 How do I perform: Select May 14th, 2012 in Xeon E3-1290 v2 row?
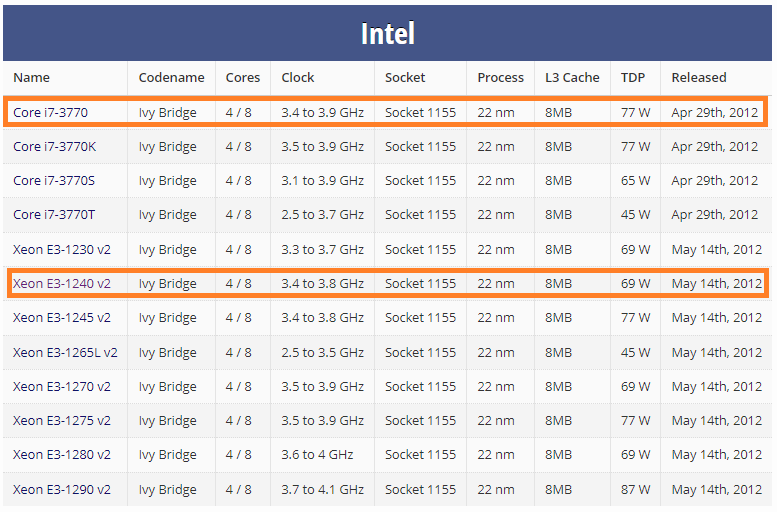717,490
